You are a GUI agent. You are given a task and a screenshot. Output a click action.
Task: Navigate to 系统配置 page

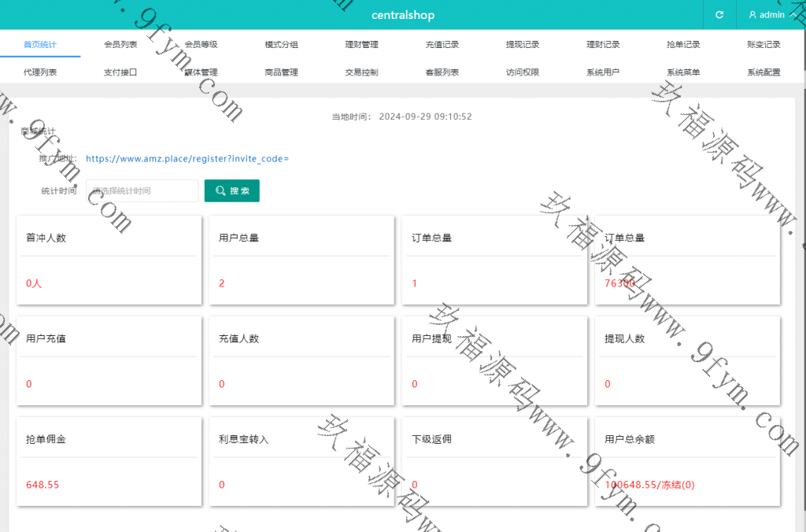[x=763, y=72]
